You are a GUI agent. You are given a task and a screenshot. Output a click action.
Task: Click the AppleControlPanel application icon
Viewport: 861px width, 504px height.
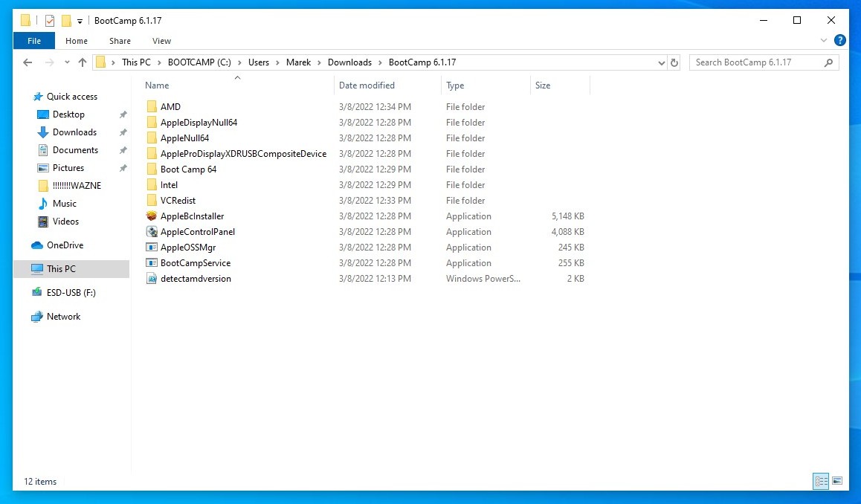(152, 232)
